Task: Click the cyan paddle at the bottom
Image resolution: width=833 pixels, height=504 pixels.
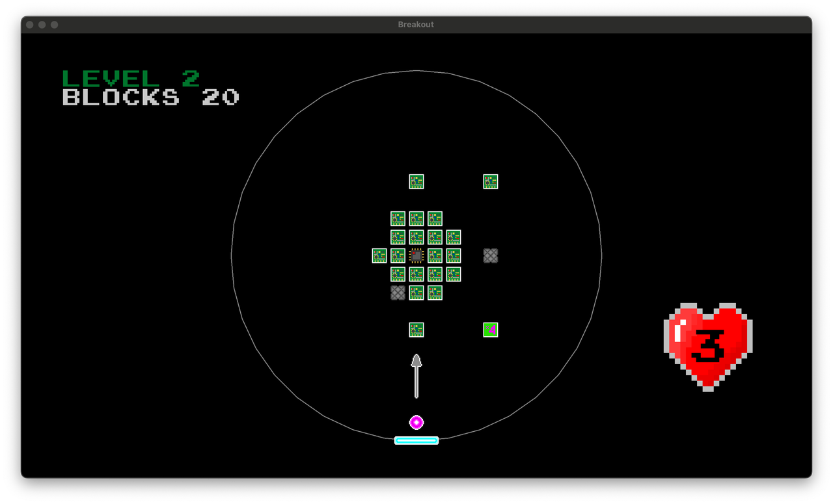Action: pyautogui.click(x=416, y=440)
